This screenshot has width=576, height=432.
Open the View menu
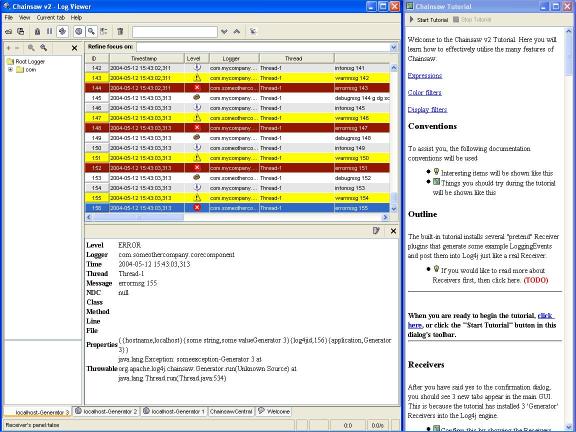coord(24,18)
